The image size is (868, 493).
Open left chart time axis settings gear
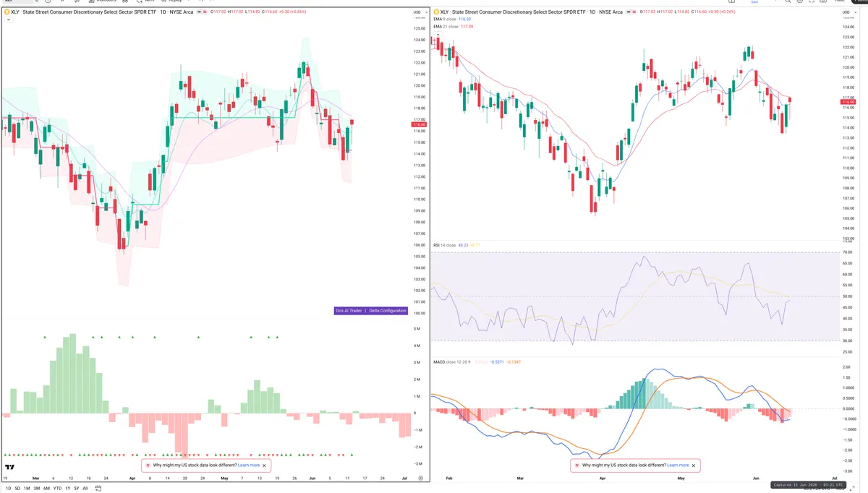coord(420,478)
